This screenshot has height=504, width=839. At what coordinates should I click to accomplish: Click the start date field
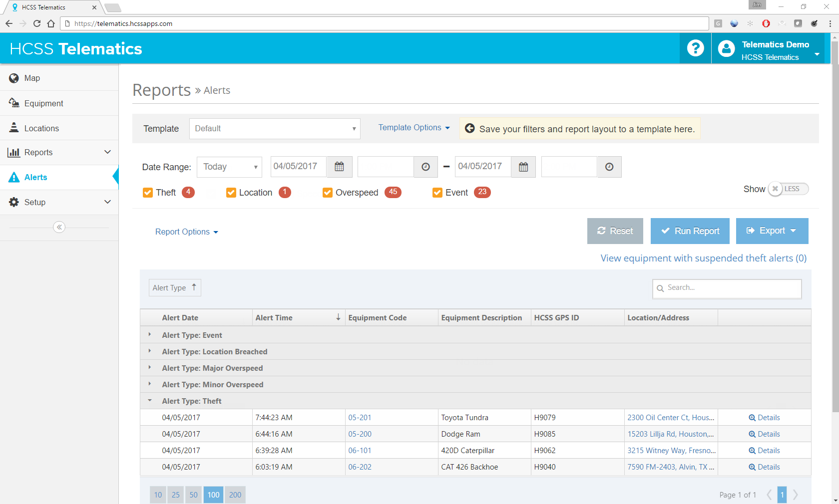pos(299,167)
